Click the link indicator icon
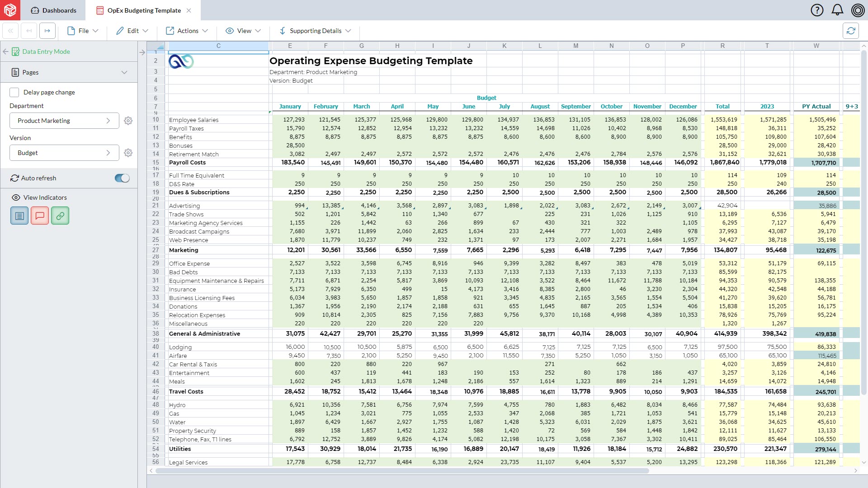 pyautogui.click(x=60, y=216)
